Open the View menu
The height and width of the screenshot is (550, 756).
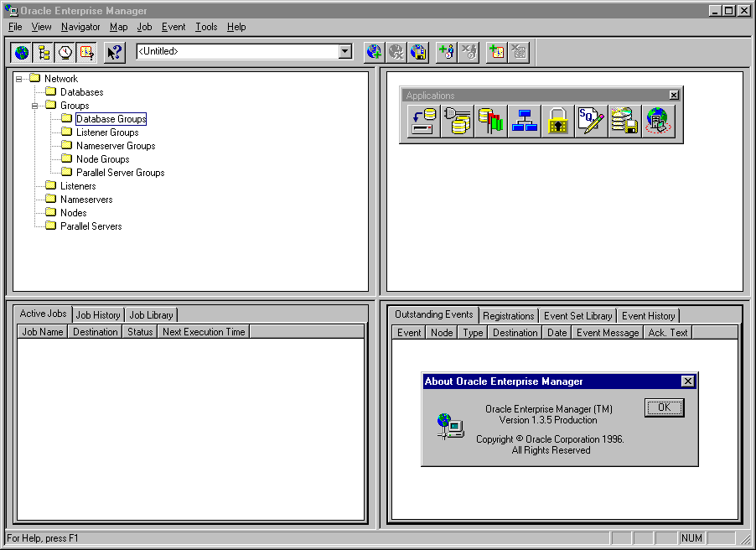click(41, 27)
